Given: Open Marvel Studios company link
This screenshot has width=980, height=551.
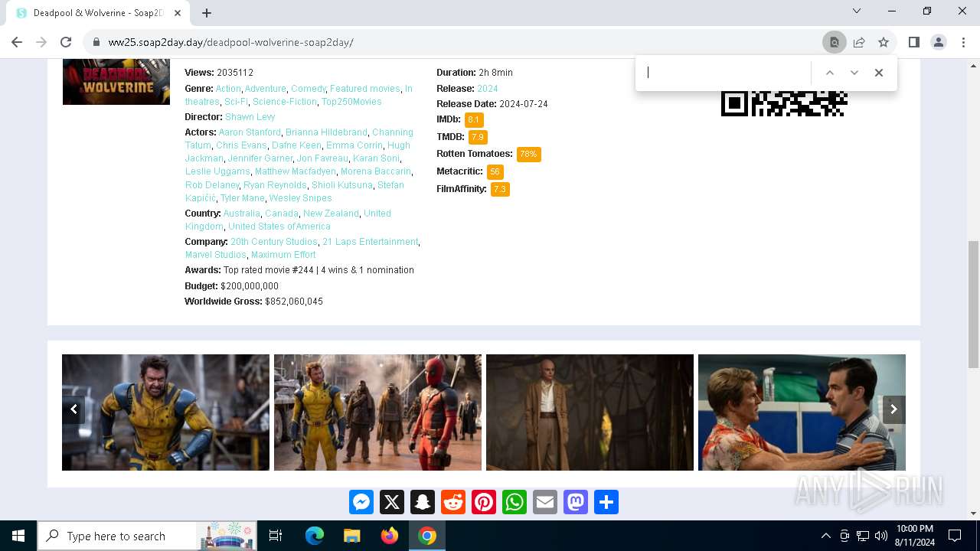Looking at the screenshot, I should (x=215, y=255).
